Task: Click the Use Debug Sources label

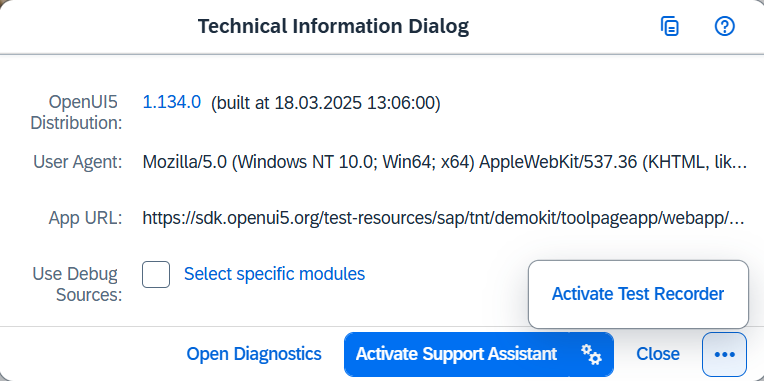Action: point(77,284)
